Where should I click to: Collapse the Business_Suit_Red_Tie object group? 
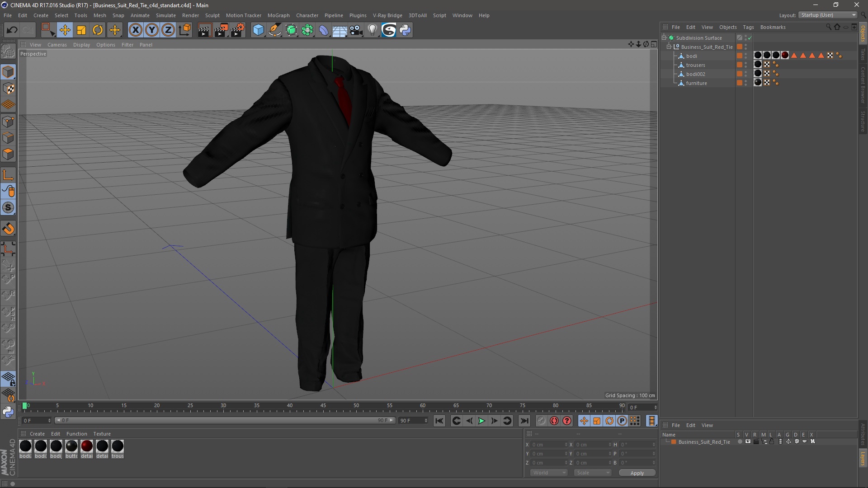coord(669,47)
